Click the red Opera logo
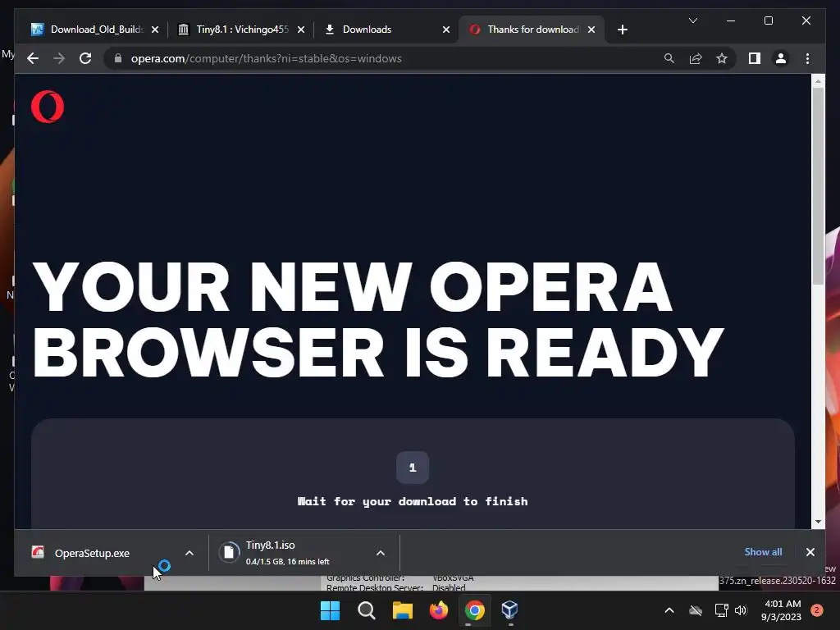 click(x=48, y=106)
